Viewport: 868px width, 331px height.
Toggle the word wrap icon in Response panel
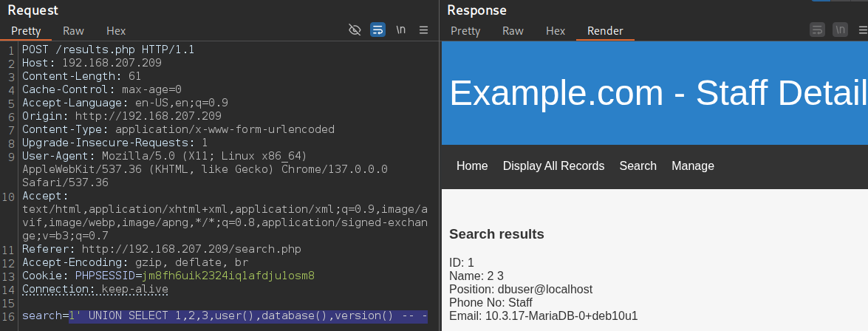click(817, 30)
